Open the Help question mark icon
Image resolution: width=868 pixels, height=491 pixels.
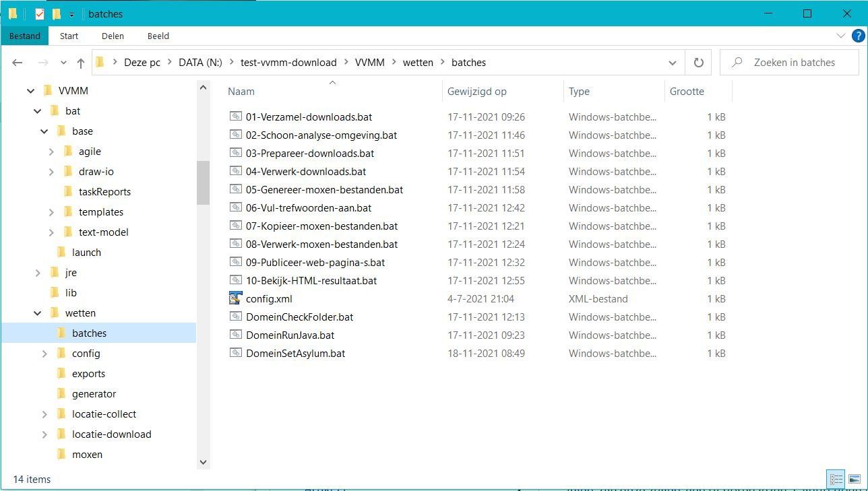858,36
